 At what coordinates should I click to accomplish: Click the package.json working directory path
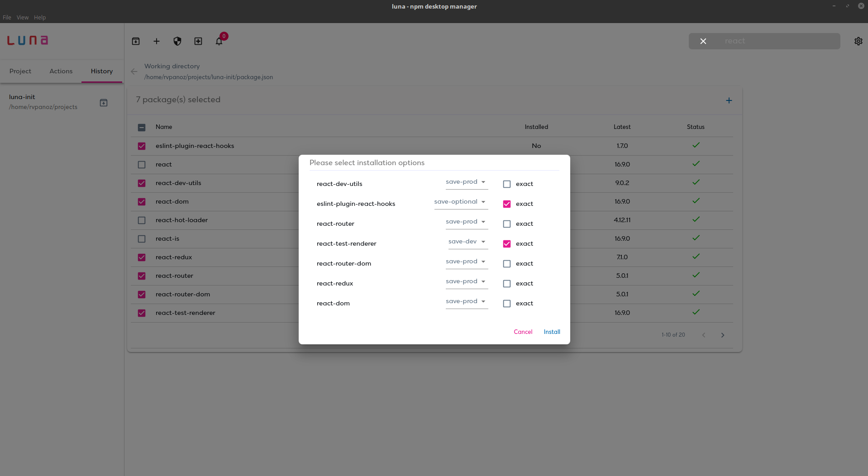point(209,77)
